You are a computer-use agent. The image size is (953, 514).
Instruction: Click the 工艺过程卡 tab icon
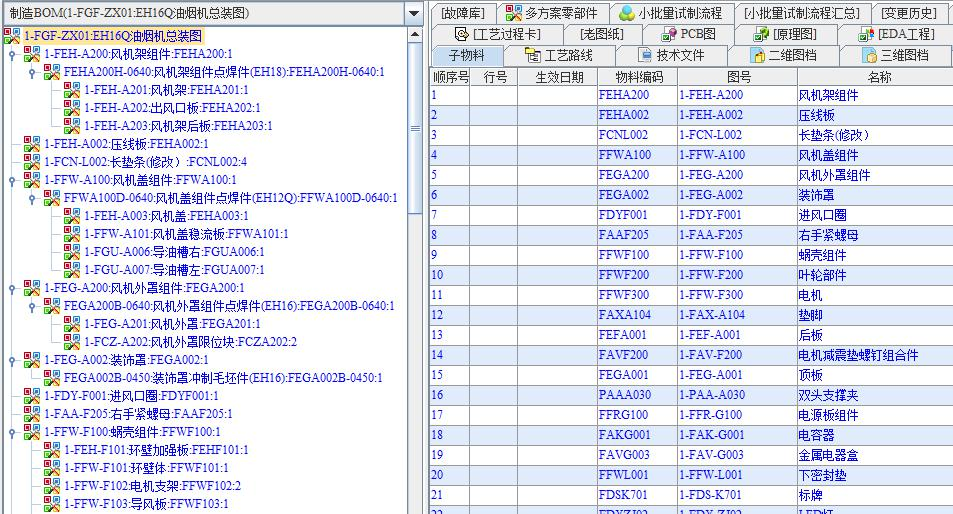pyautogui.click(x=461, y=34)
